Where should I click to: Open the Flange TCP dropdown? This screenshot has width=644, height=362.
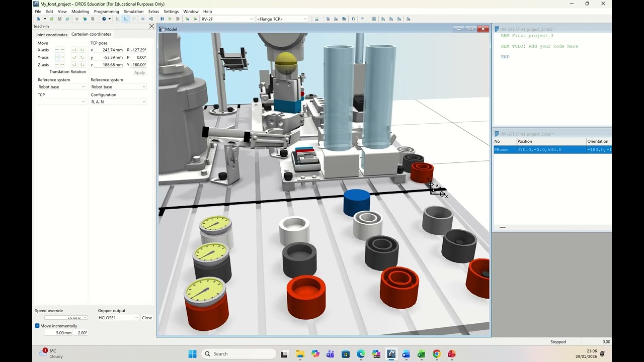[x=281, y=19]
